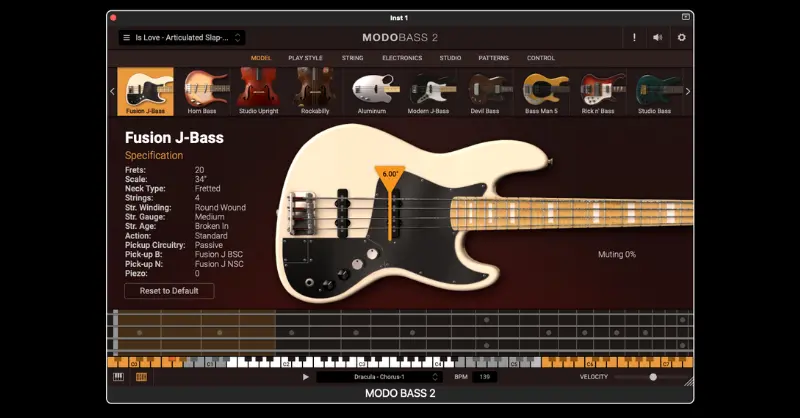The height and width of the screenshot is (418, 800).
Task: Select the Rockabilly bass model
Action: coord(315,91)
